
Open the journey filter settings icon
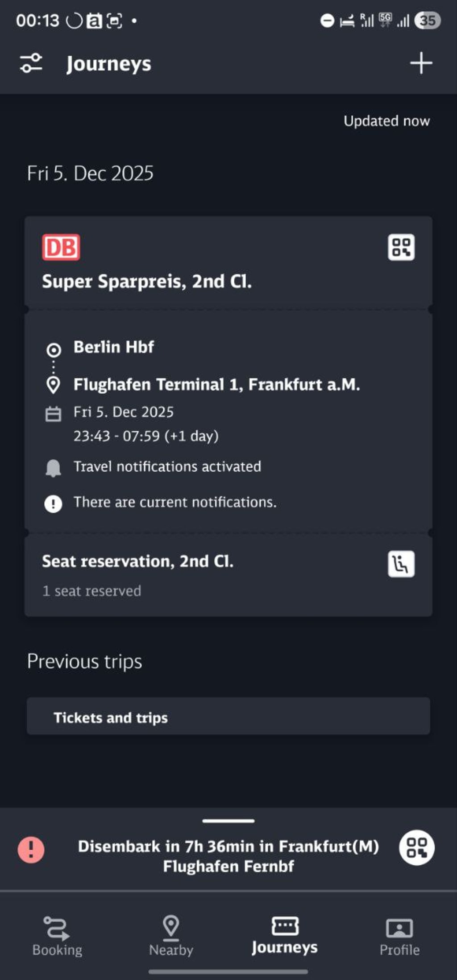point(31,63)
